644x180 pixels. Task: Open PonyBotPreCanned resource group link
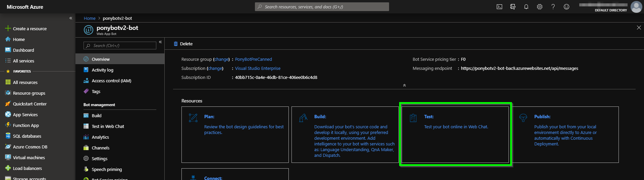254,59
